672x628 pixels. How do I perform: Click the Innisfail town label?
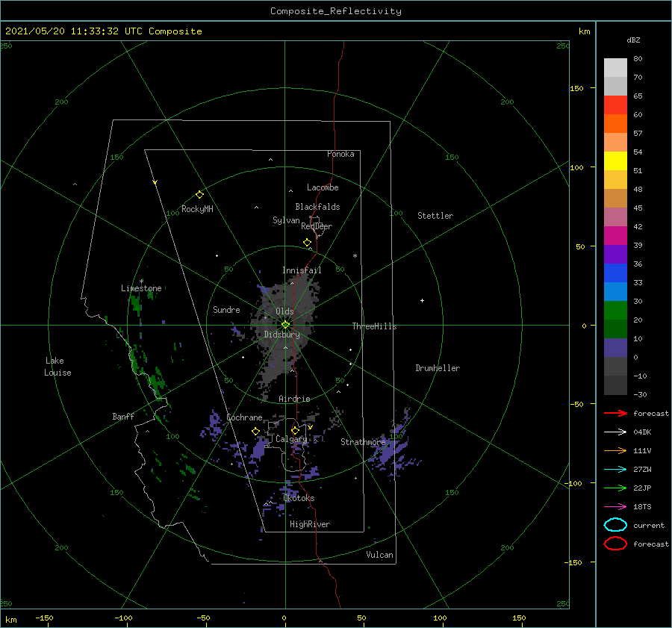[x=302, y=270]
